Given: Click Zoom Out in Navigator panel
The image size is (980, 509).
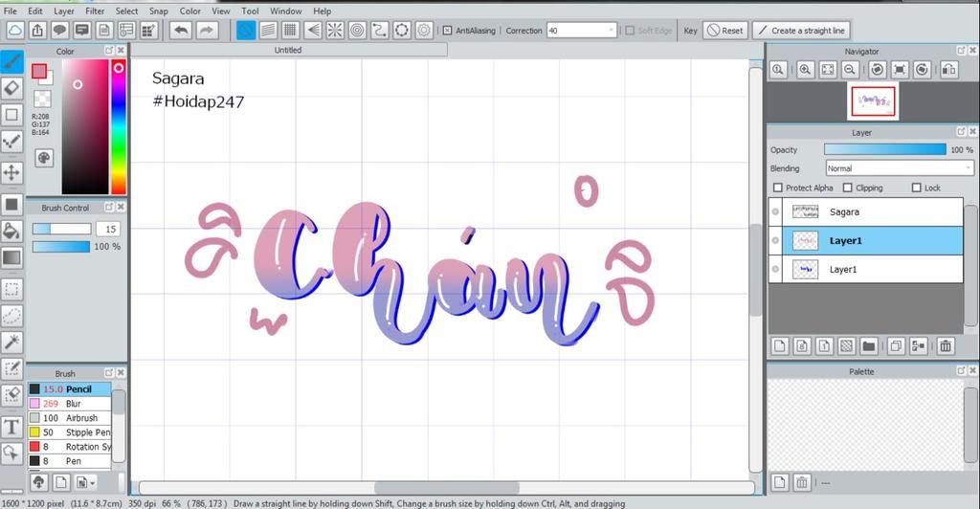Looking at the screenshot, I should coord(850,69).
